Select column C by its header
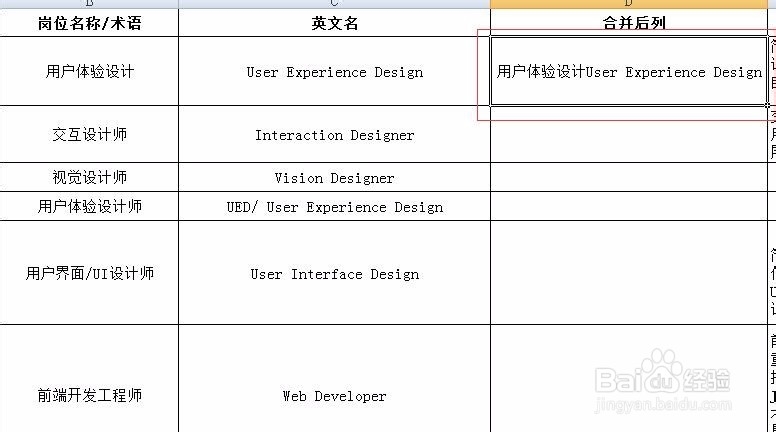 (x=335, y=4)
